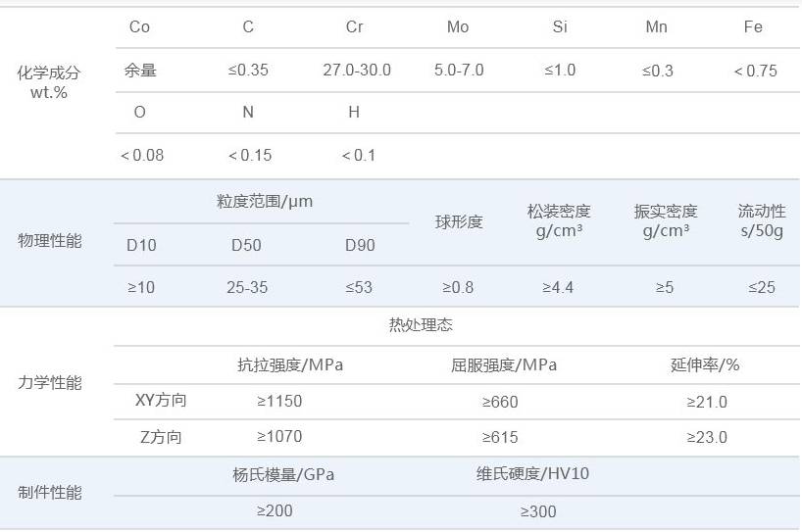Click the Cr value 27.0-30.0
Image resolution: width=802 pixels, height=532 pixels.
(x=357, y=71)
